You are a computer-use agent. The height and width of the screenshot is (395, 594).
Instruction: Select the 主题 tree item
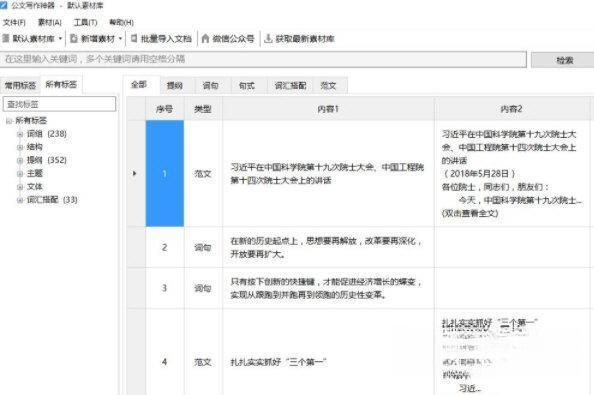click(x=35, y=173)
